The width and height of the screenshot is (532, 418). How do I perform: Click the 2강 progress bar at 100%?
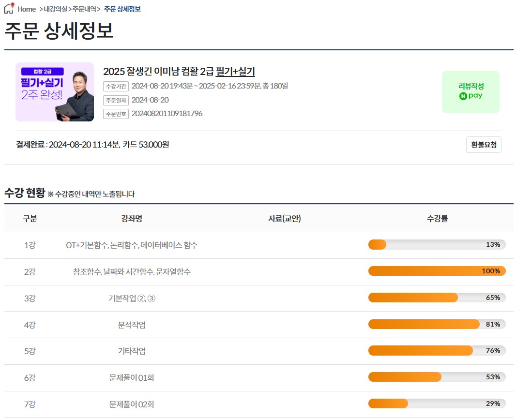click(437, 271)
